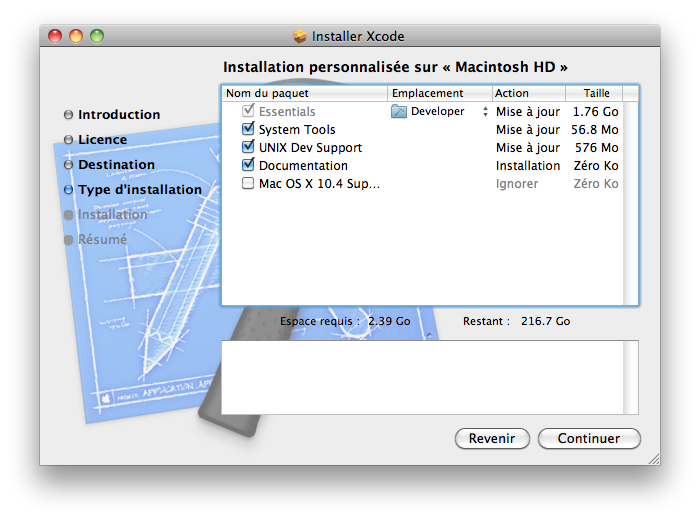
Task: Click the 576 Mo size value
Action: [596, 148]
